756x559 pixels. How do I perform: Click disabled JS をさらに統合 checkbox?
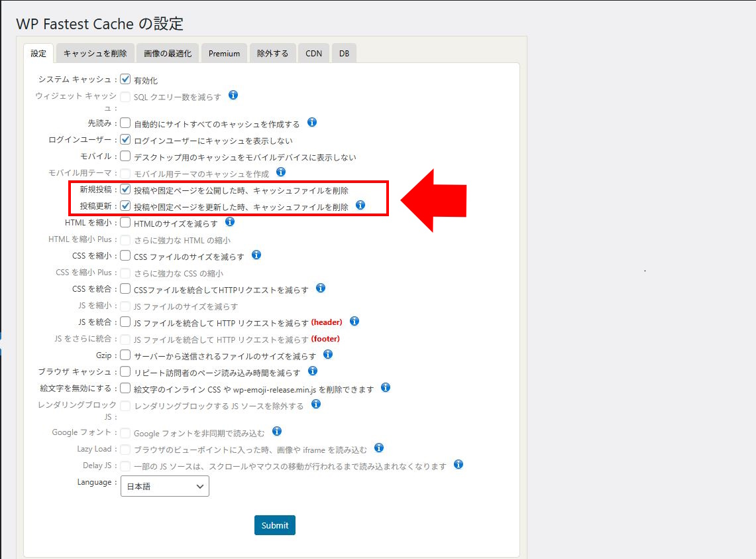tap(125, 340)
